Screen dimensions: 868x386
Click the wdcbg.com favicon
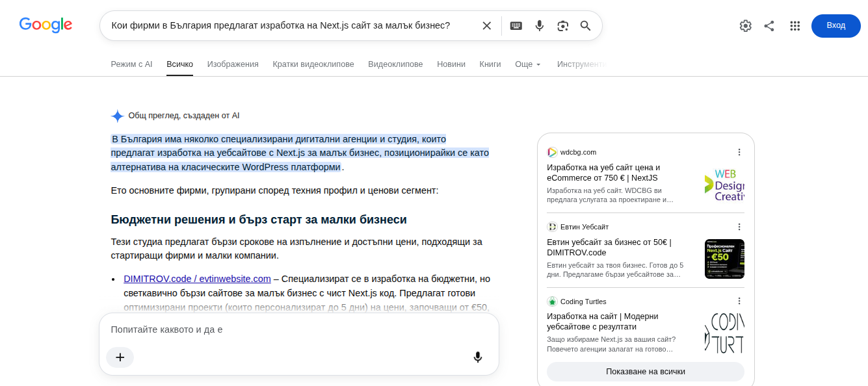pos(552,152)
